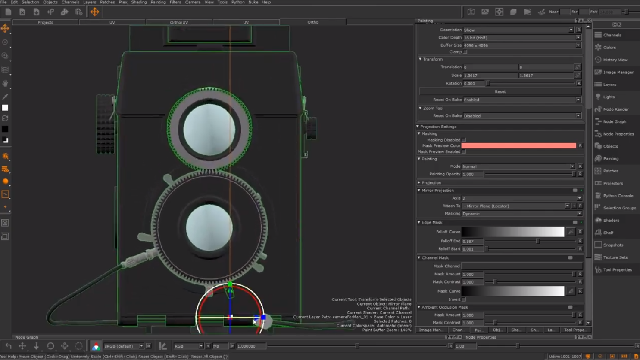Expand the Projection section

point(419,183)
